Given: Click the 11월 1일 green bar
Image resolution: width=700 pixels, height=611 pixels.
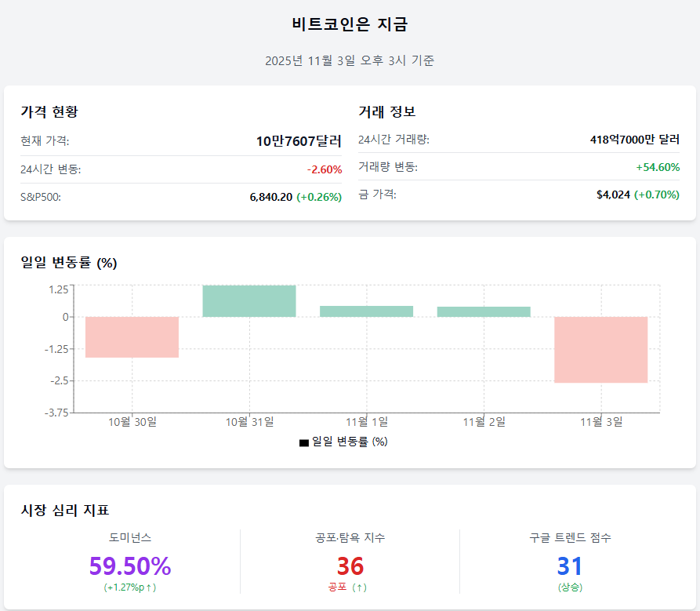Looking at the screenshot, I should click(x=366, y=311).
